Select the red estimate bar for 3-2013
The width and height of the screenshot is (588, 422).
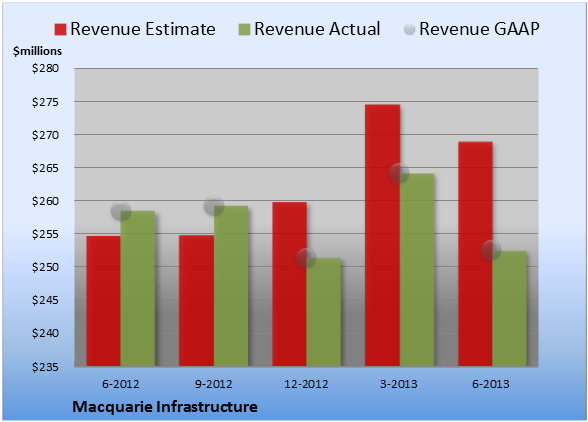pyautogui.click(x=382, y=235)
